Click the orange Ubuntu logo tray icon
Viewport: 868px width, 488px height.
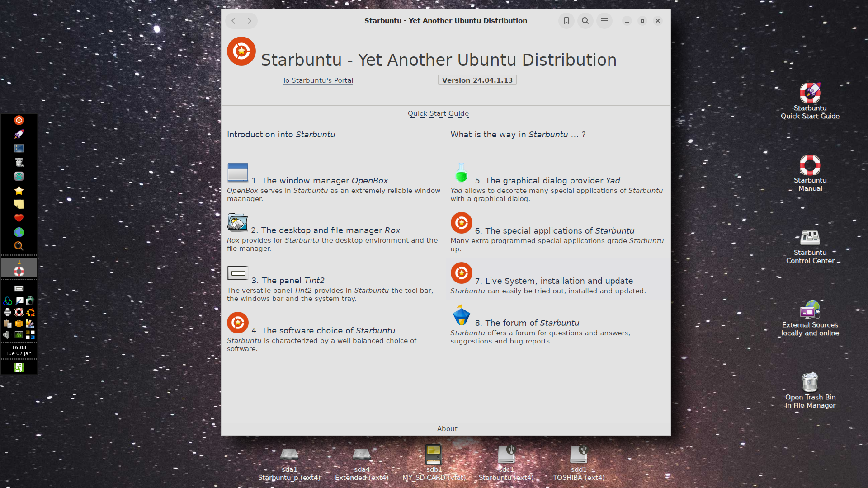pos(30,312)
